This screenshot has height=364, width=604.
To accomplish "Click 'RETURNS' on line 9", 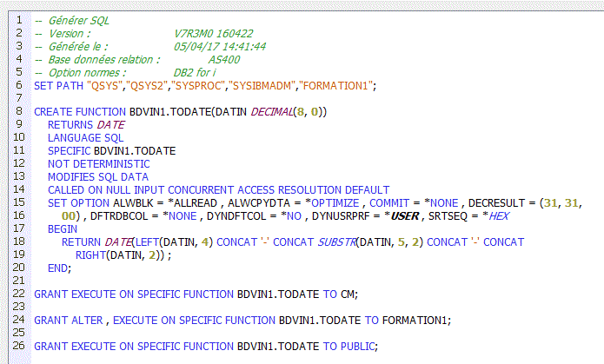I will point(70,125).
